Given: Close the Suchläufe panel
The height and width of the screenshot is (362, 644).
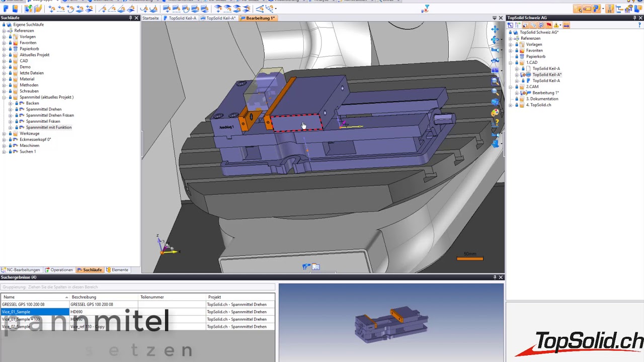Looking at the screenshot, I should tap(136, 18).
